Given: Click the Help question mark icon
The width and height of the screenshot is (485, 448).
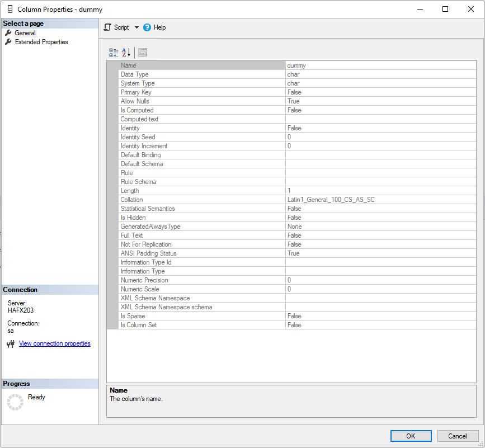Looking at the screenshot, I should 147,27.
